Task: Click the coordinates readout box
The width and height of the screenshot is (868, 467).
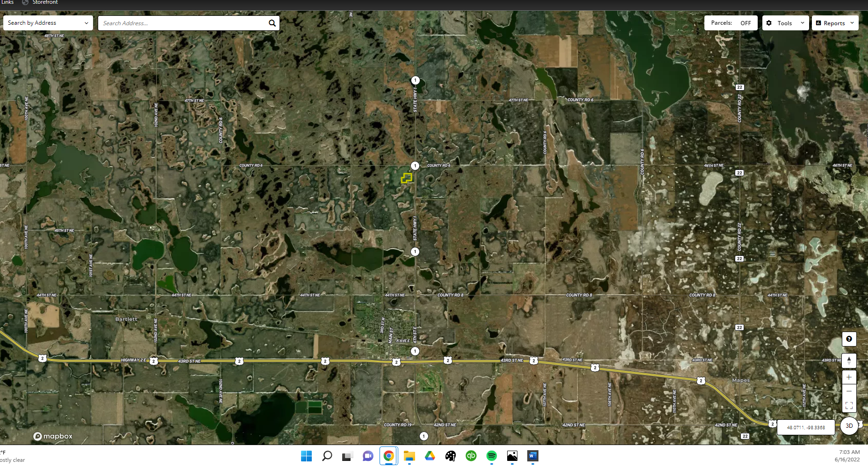Action: (806, 427)
